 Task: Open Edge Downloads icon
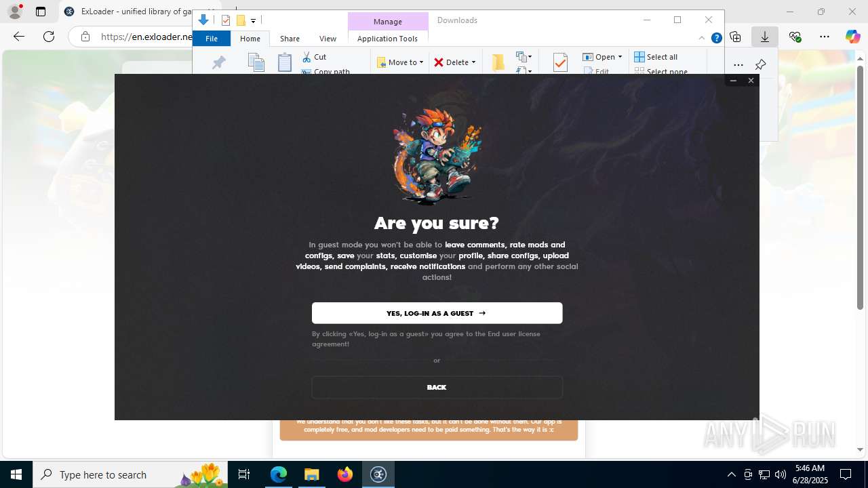point(765,37)
